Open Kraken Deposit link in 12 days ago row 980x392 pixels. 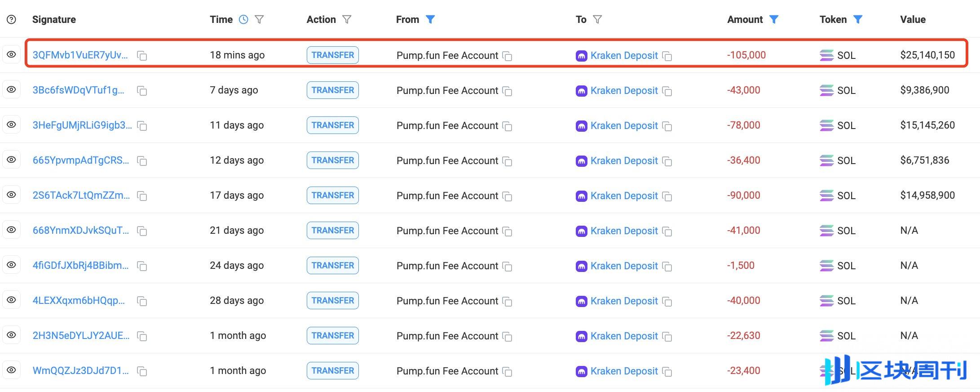tap(624, 160)
